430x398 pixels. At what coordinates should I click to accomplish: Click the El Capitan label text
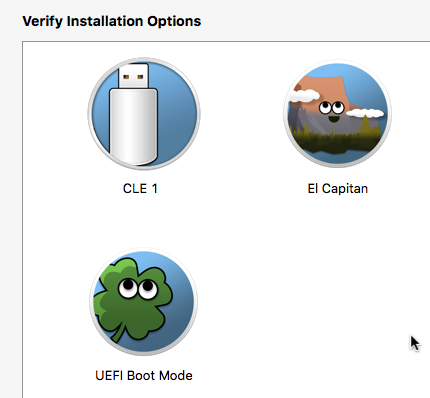338,189
